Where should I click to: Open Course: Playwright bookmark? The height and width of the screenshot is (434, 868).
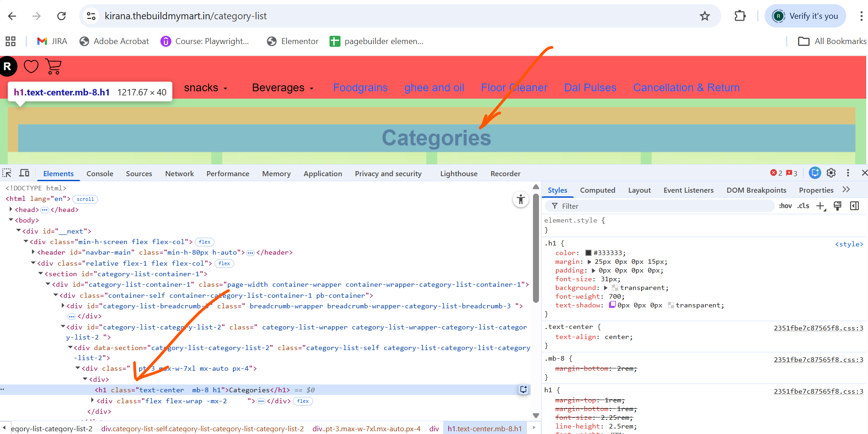pyautogui.click(x=205, y=41)
